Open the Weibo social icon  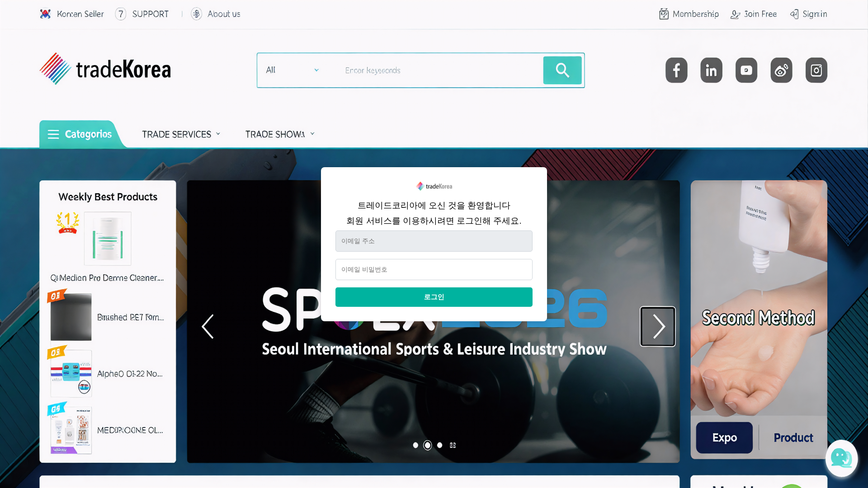[781, 70]
